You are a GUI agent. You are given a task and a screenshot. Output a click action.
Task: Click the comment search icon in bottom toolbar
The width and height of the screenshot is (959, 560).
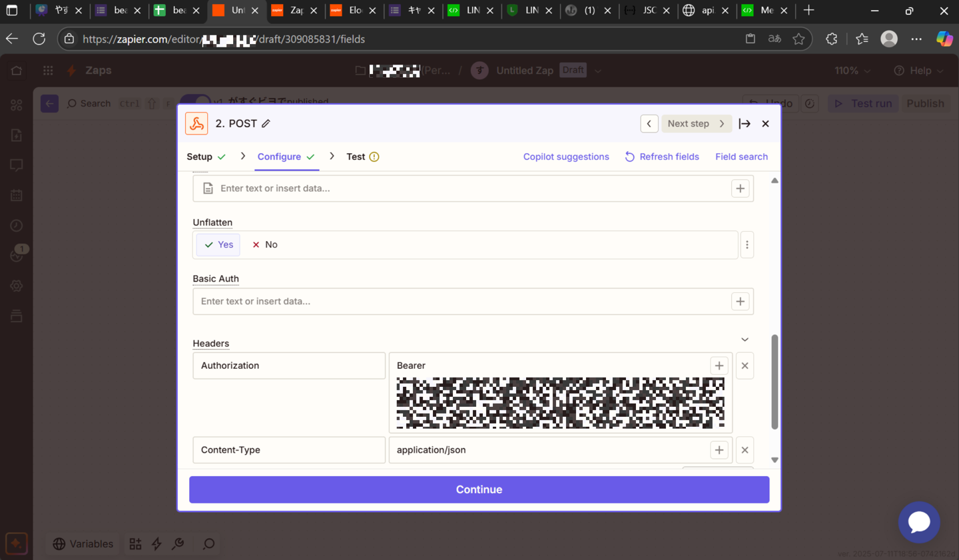tap(208, 544)
